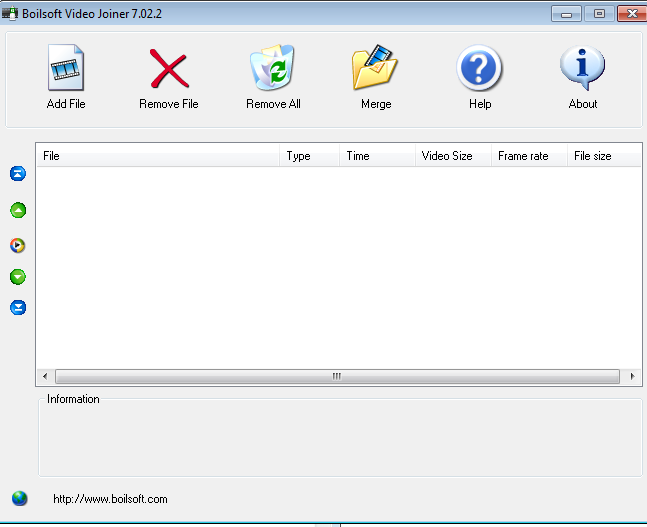The width and height of the screenshot is (647, 527).
Task: Click the Remove All recycle bin icon
Action: [x=272, y=67]
